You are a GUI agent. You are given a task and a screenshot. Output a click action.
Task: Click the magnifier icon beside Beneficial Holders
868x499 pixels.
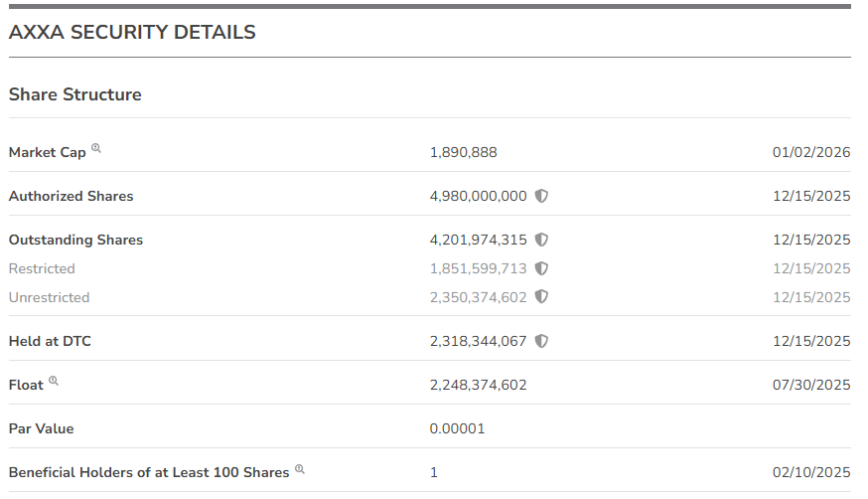coord(300,469)
